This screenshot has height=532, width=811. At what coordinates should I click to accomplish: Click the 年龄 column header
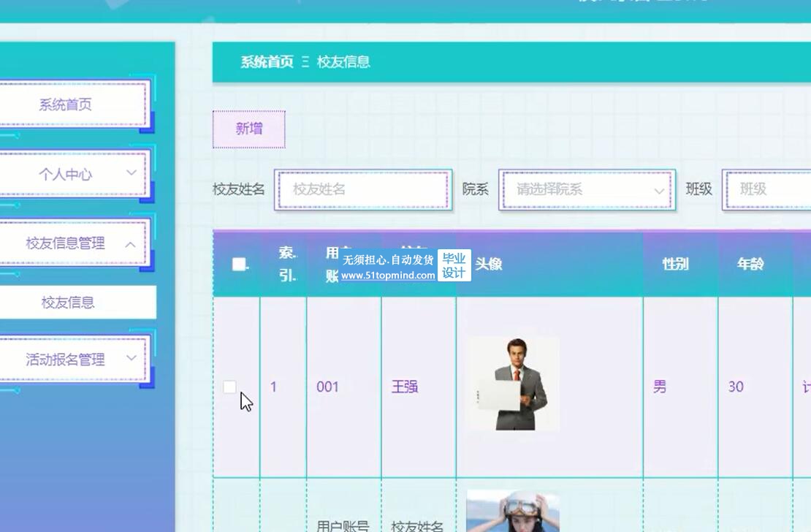(750, 264)
